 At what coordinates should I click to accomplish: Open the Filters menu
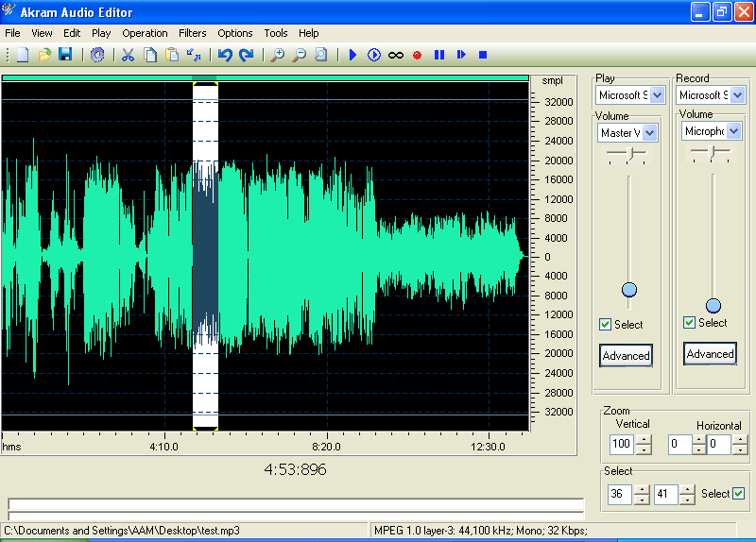point(192,33)
